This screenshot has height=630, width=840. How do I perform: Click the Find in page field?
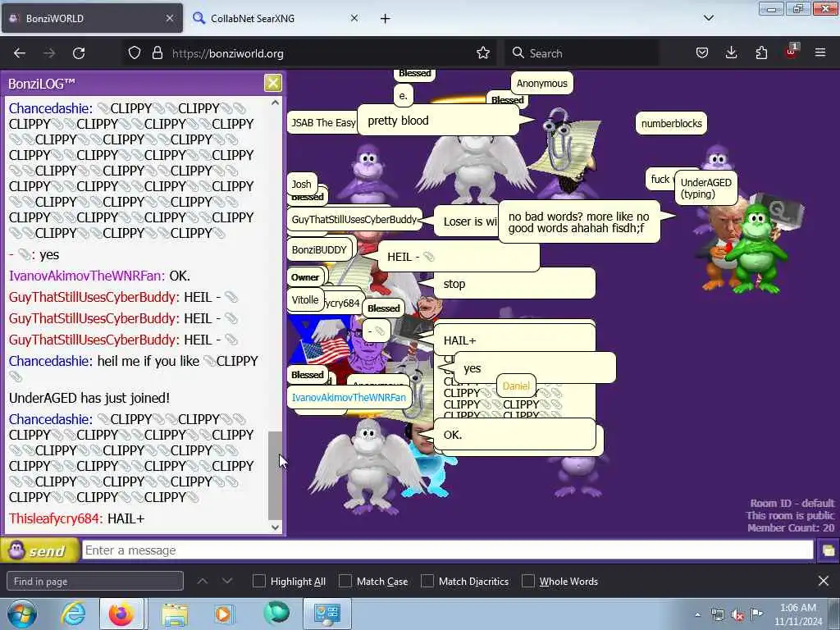[x=95, y=582]
